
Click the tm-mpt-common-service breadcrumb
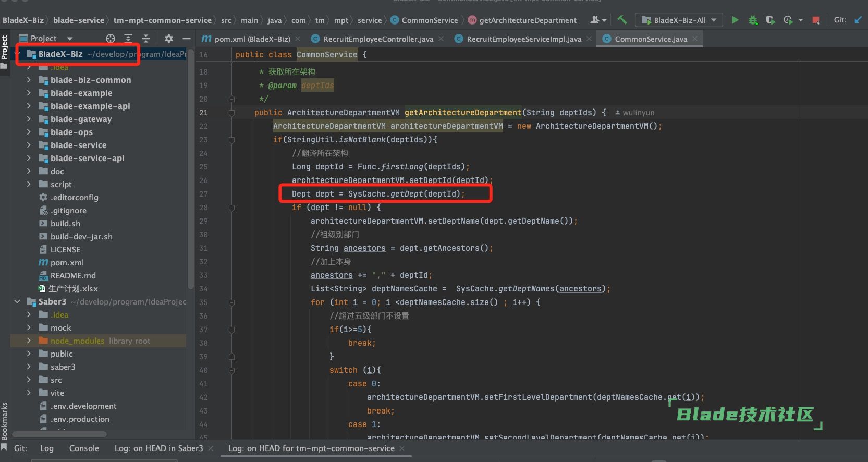163,20
